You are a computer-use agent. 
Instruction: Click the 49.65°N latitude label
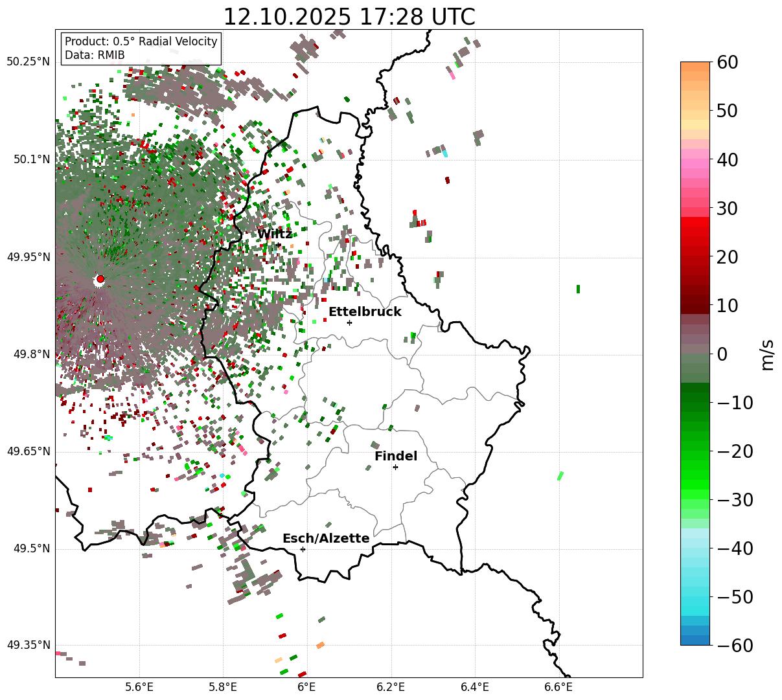[29, 451]
